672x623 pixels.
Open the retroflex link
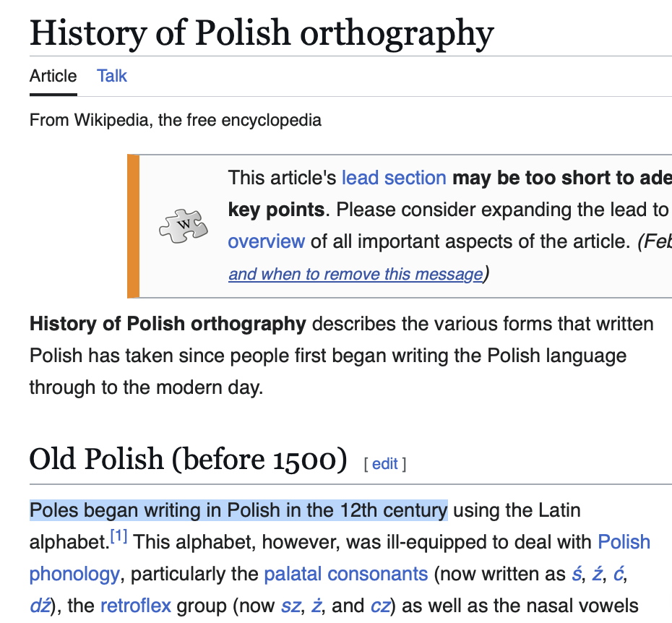coord(135,606)
